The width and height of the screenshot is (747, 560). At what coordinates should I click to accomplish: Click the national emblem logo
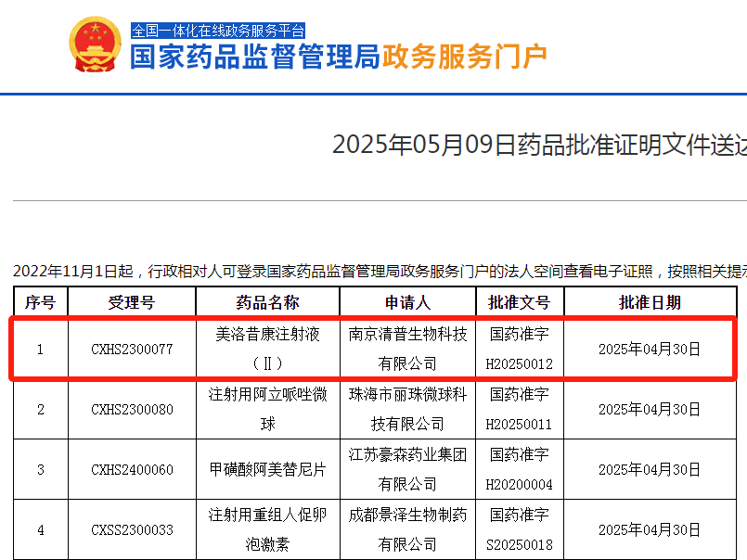click(x=95, y=45)
